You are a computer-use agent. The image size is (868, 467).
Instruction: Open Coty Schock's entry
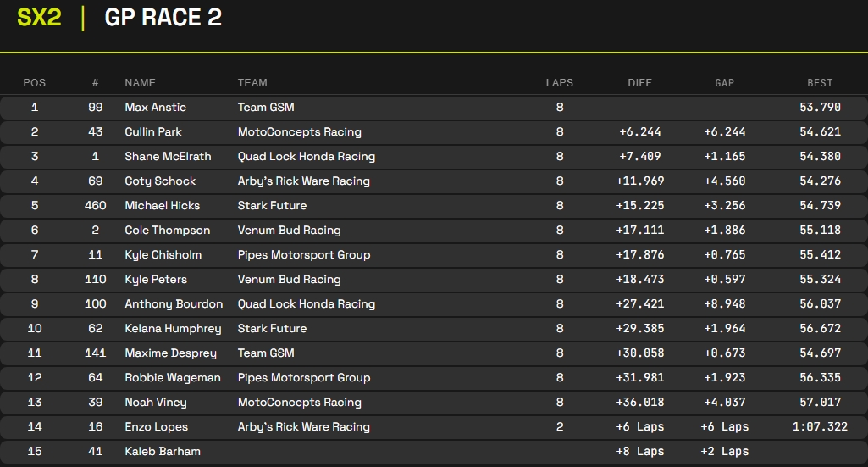[x=160, y=181]
